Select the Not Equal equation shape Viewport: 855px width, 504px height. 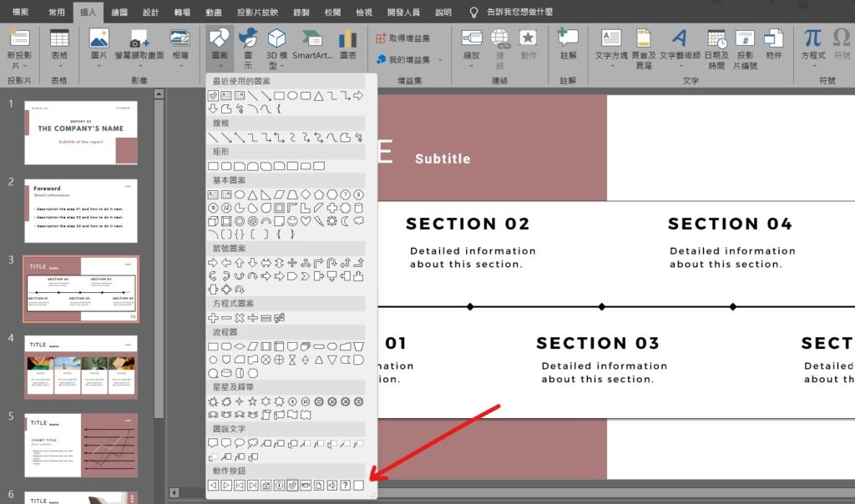(x=279, y=318)
